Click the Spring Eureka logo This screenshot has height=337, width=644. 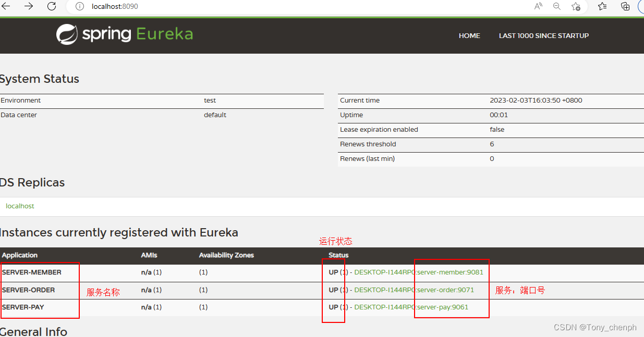pyautogui.click(x=125, y=34)
